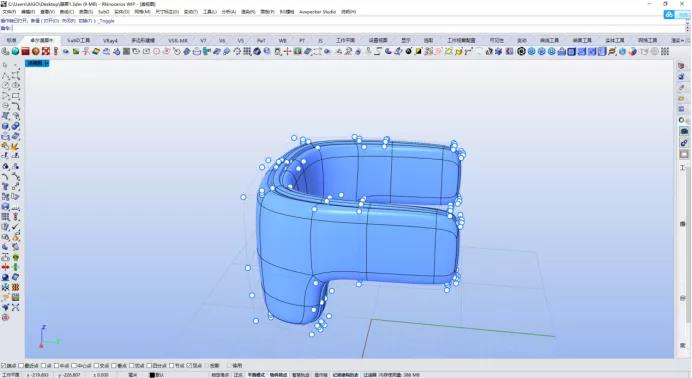Open the 尺寸标注(D) menu
Viewport: 692px width, 378px height.
167,12
